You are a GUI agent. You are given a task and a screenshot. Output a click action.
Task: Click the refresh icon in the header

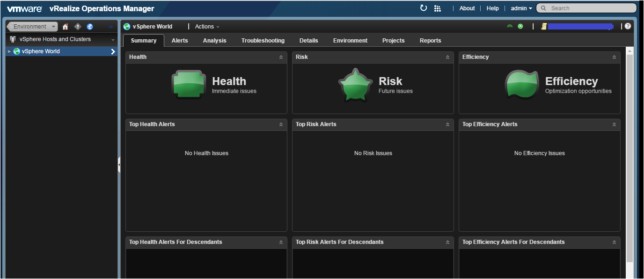coord(423,8)
